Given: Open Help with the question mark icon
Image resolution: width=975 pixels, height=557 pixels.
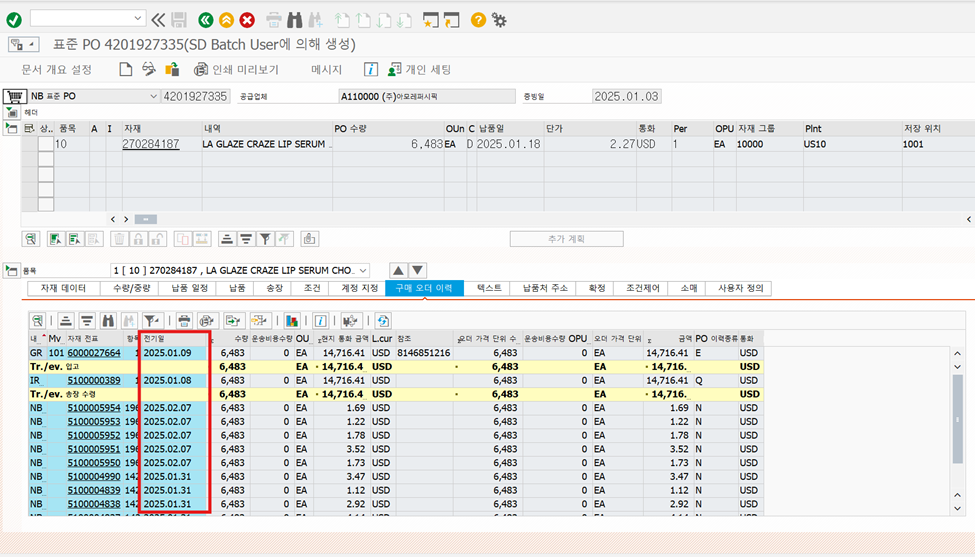Looking at the screenshot, I should pos(478,20).
